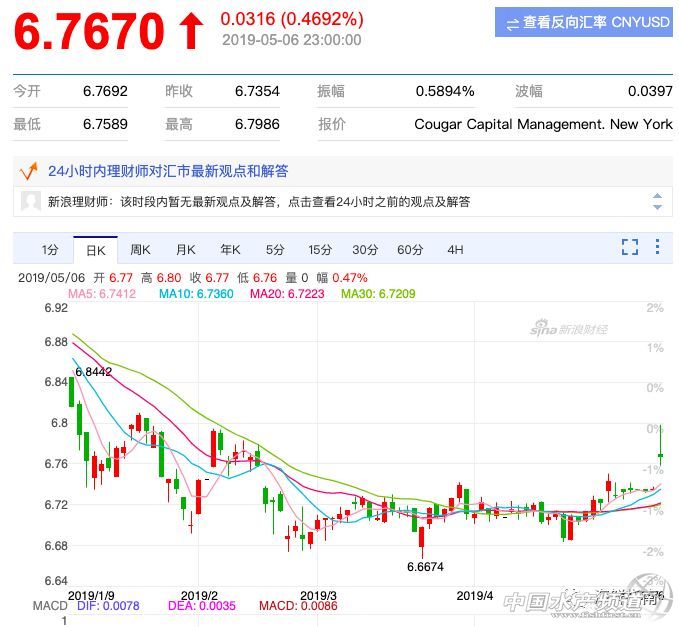Click the Sina 新浪财经 watermark logo
This screenshot has width=679, height=627.
pos(568,328)
